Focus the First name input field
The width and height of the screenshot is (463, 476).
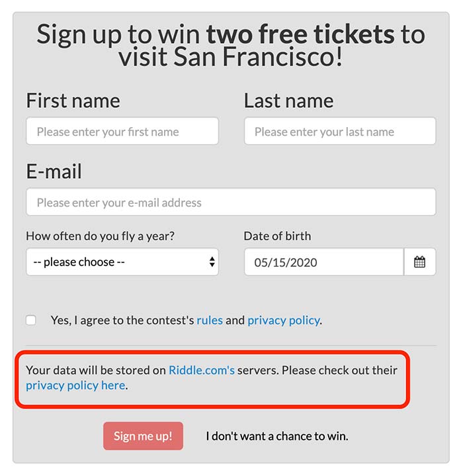122,131
